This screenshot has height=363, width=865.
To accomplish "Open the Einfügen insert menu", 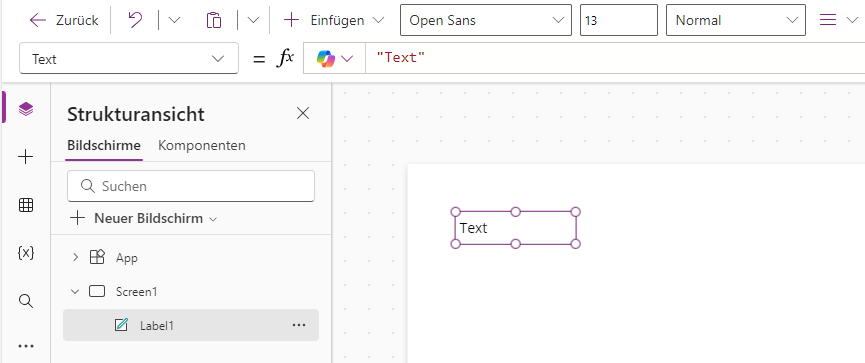I will [333, 20].
